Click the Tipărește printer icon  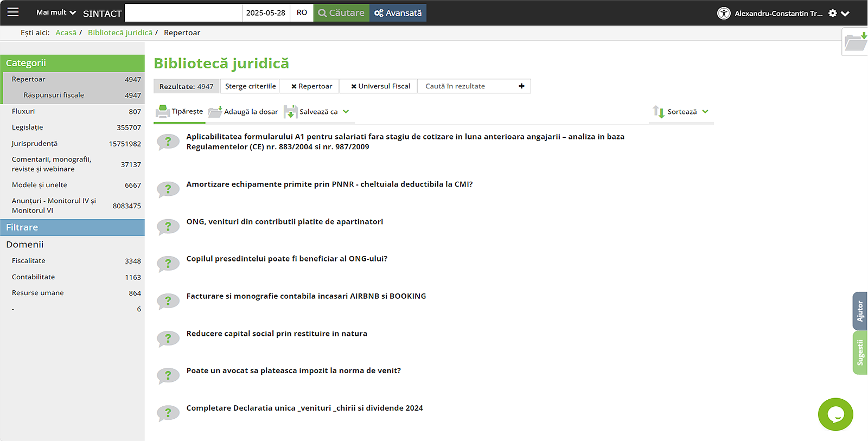point(162,111)
